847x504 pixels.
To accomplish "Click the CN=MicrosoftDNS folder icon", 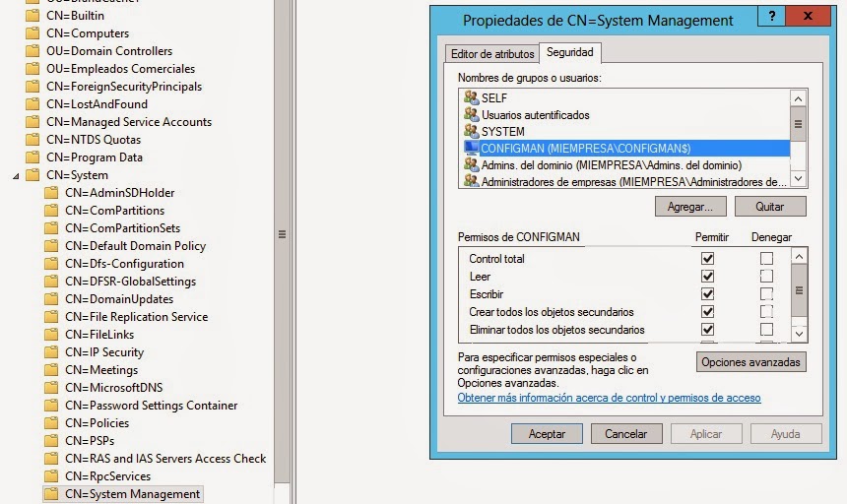I will coord(50,388).
